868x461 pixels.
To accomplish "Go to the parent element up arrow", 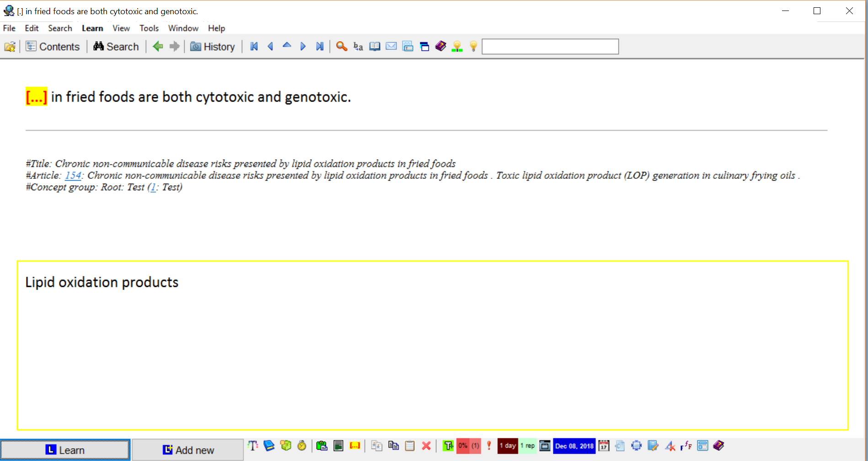I will [x=287, y=45].
